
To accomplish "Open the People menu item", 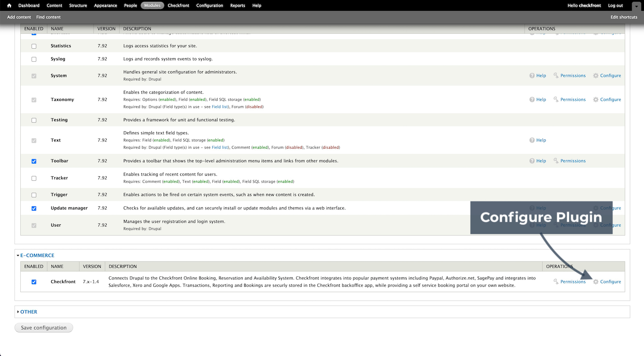I will click(x=131, y=5).
